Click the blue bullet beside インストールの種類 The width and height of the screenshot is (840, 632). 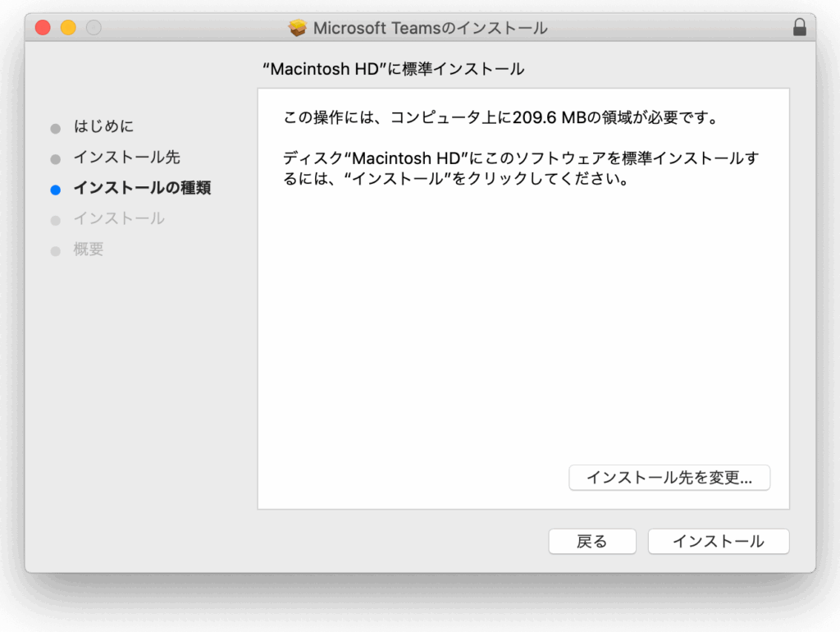tap(56, 190)
